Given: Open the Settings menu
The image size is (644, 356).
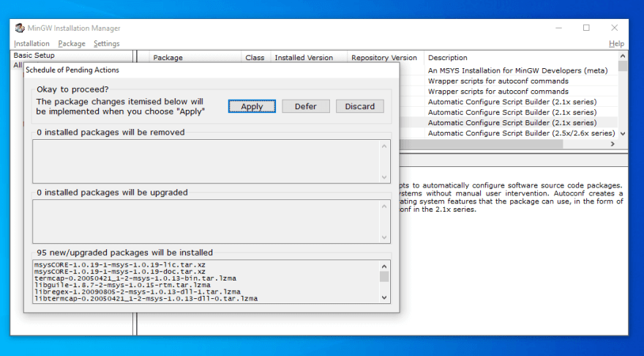Looking at the screenshot, I should click(x=106, y=43).
